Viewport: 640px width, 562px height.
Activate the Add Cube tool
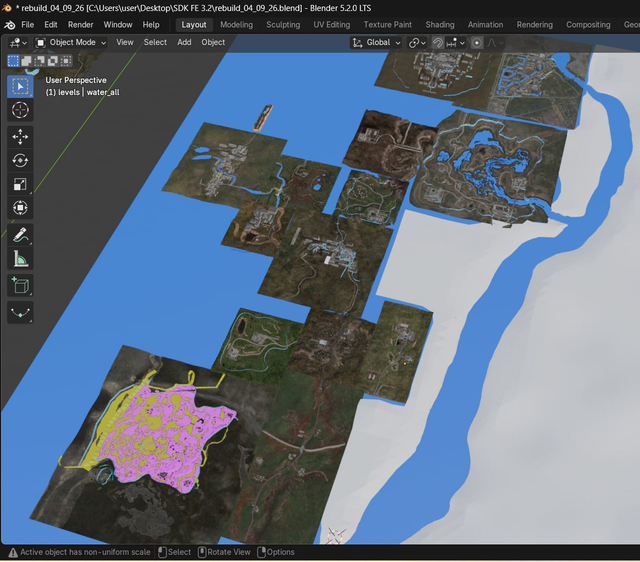point(20,285)
